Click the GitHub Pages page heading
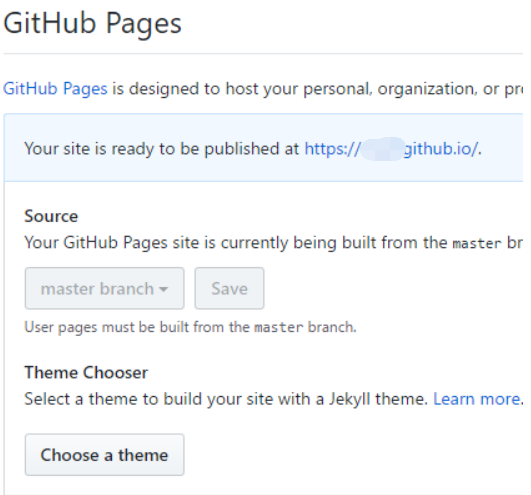 pos(92,24)
